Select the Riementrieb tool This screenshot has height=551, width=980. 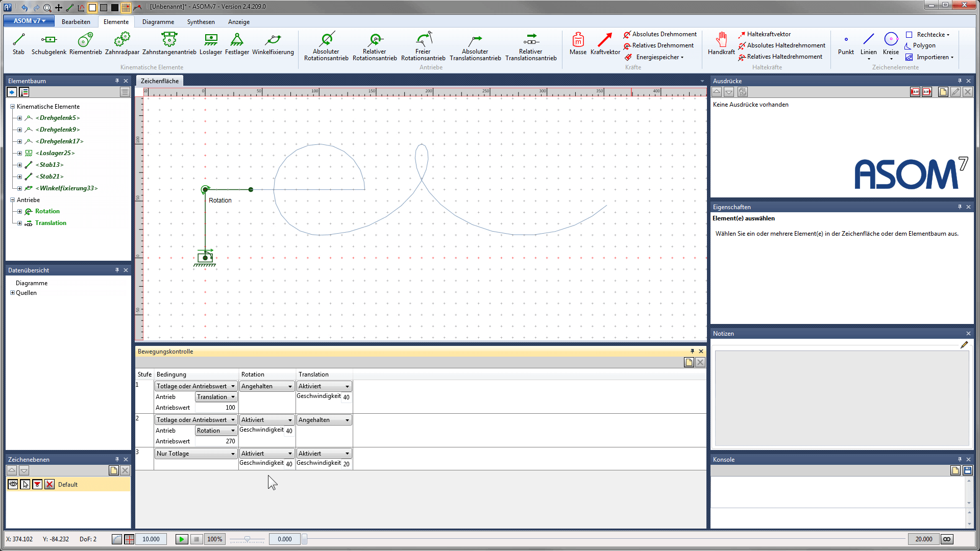coord(86,44)
